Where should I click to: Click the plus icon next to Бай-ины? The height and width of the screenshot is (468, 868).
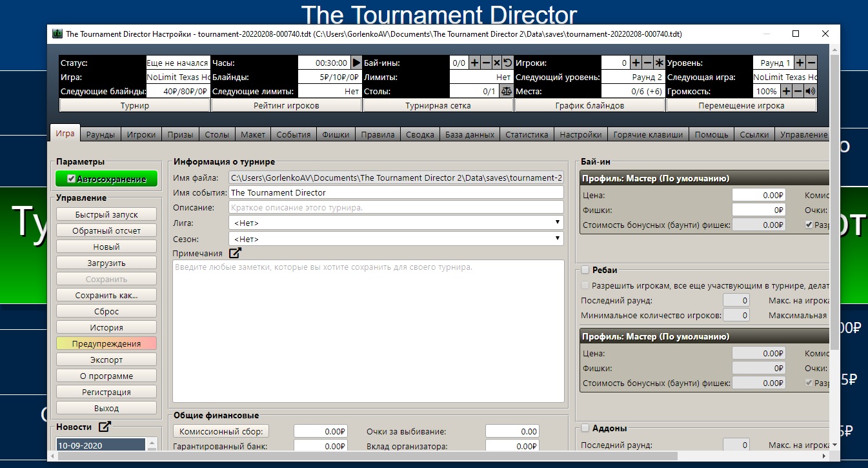(474, 63)
